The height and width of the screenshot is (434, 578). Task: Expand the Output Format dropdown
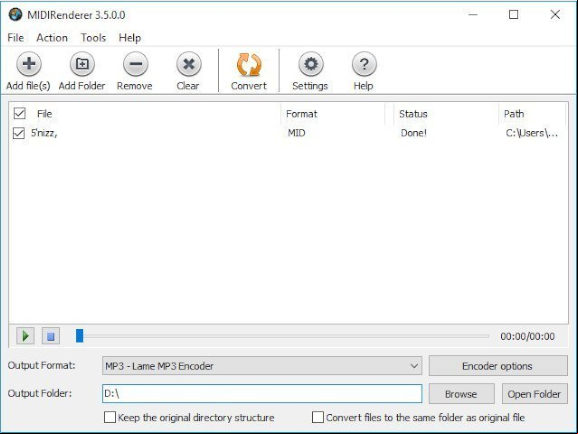pyautogui.click(x=262, y=366)
